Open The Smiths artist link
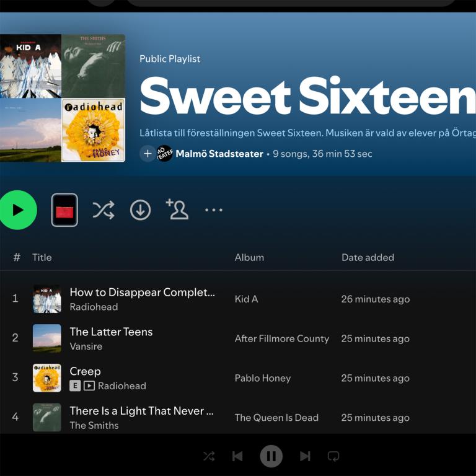The height and width of the screenshot is (476, 476). (94, 425)
